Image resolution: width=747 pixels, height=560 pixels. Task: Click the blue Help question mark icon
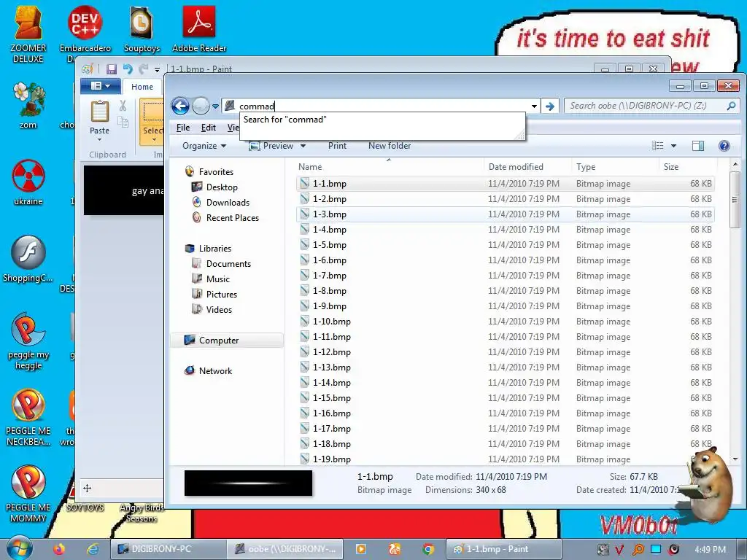pyautogui.click(x=724, y=146)
